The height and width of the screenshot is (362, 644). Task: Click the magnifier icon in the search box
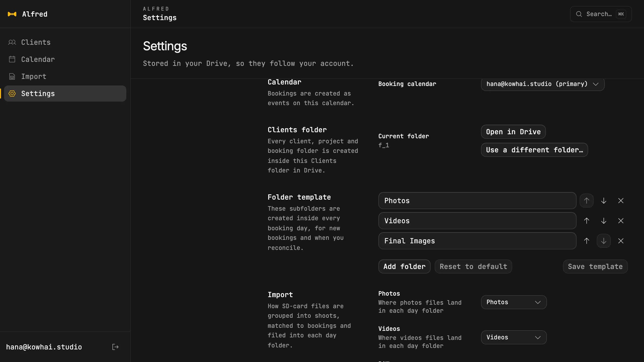pos(579,14)
